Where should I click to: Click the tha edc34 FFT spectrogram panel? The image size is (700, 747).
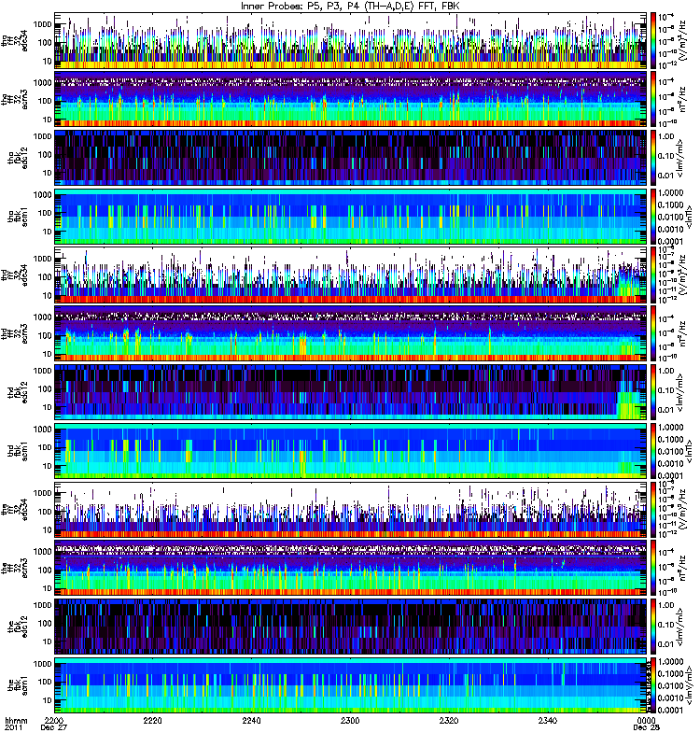(351, 40)
